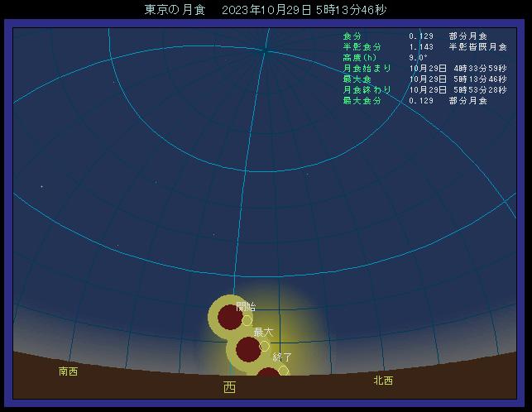Click the 高度(h) altitude value 9.0°
The width and height of the screenshot is (532, 412).
coord(418,58)
